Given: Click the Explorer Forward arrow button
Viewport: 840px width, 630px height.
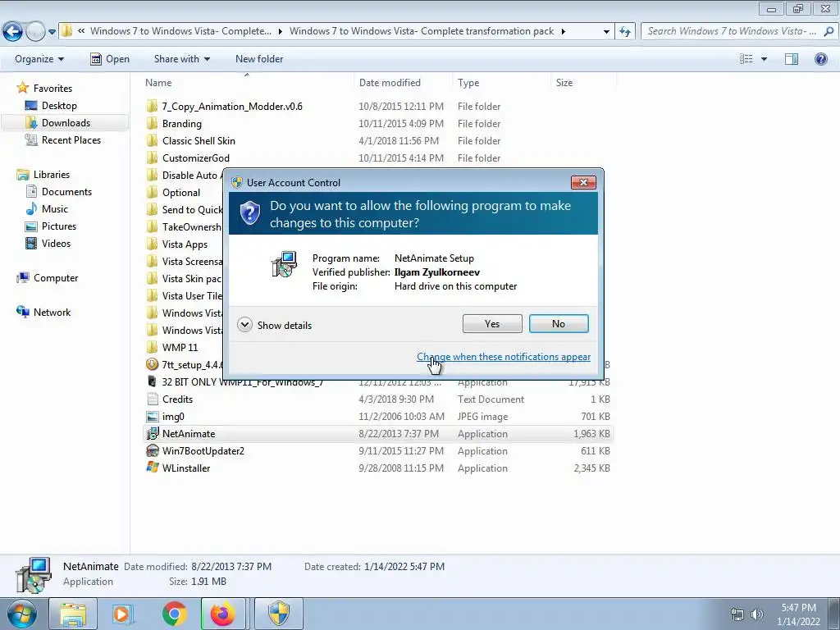Looking at the screenshot, I should click(x=35, y=32).
